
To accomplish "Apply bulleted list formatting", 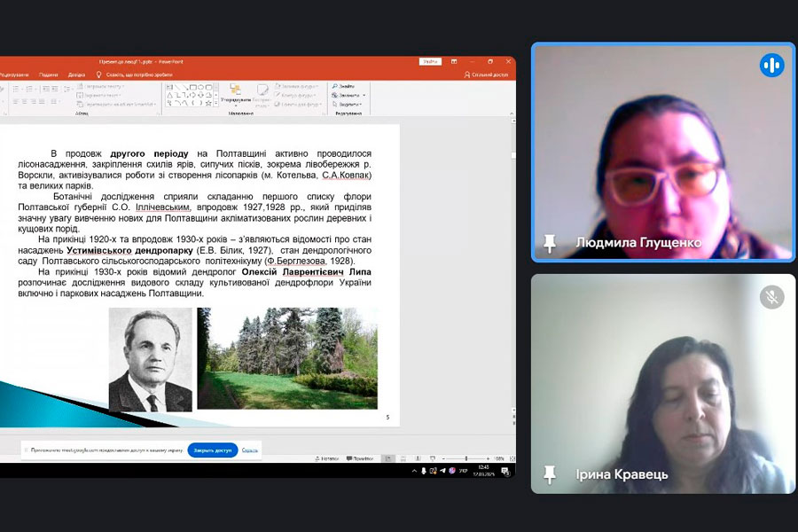I will [16, 89].
